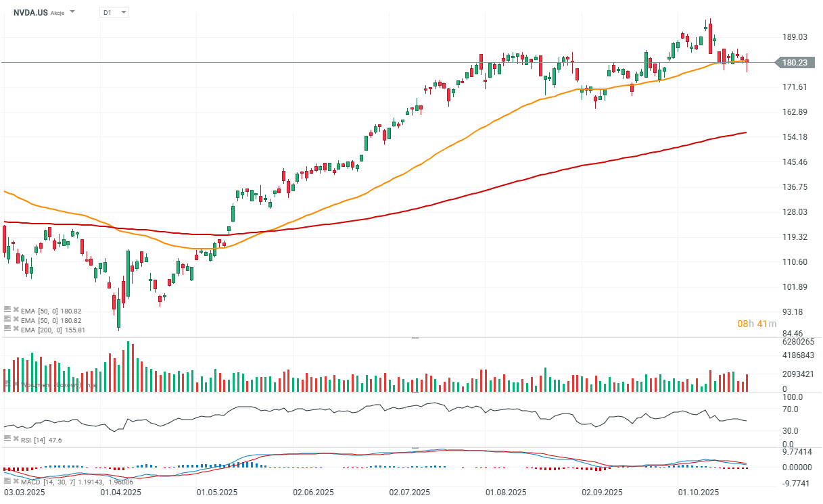823x504 pixels.
Task: Open settings for the Wolumen indicator
Action: tap(7, 384)
